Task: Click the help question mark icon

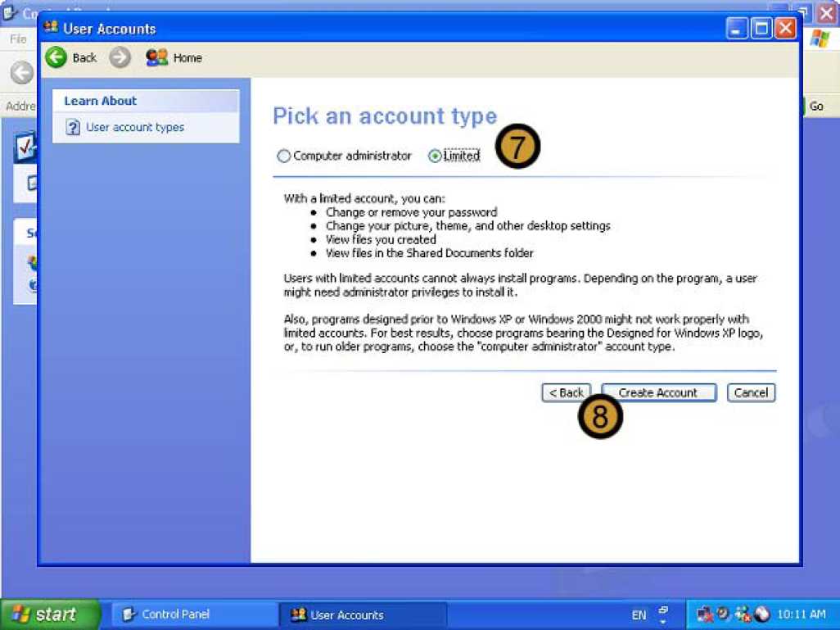Action: click(73, 128)
